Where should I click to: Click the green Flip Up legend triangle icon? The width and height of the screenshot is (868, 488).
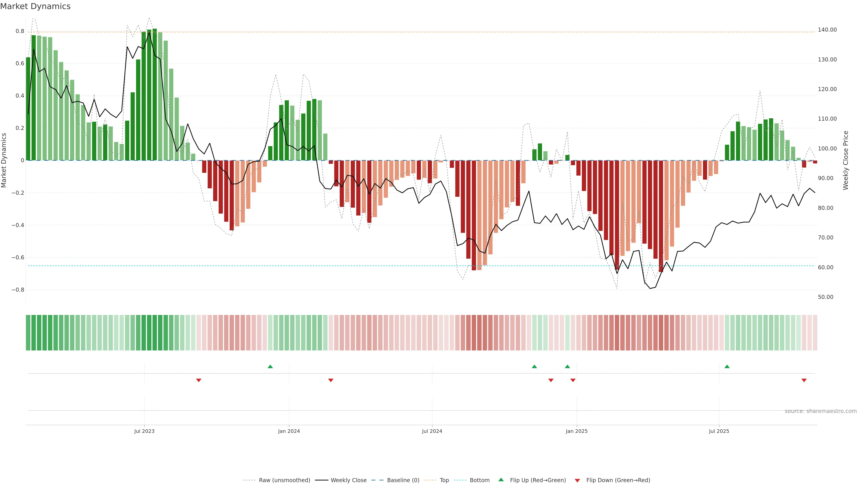tap(501, 480)
